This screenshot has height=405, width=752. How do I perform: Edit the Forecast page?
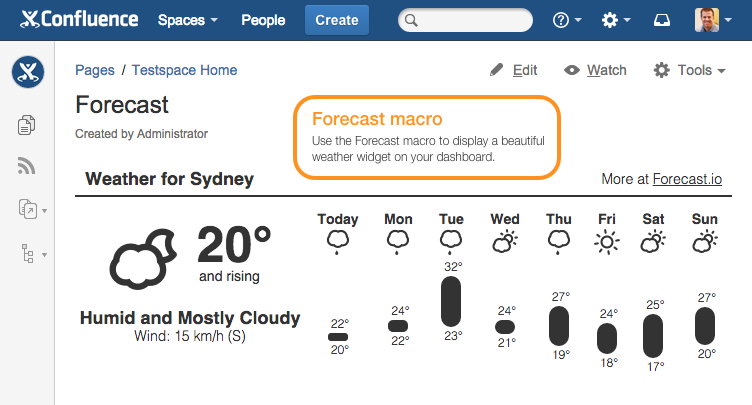[513, 70]
